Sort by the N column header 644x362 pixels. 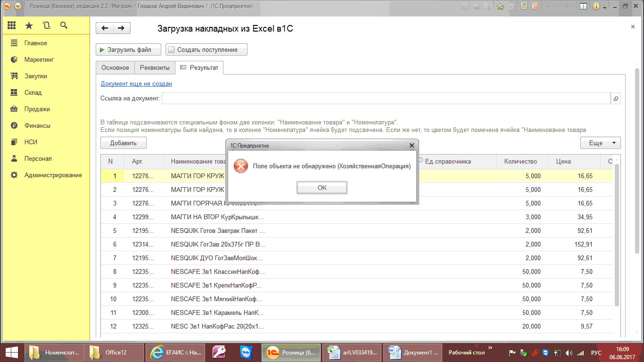click(113, 161)
